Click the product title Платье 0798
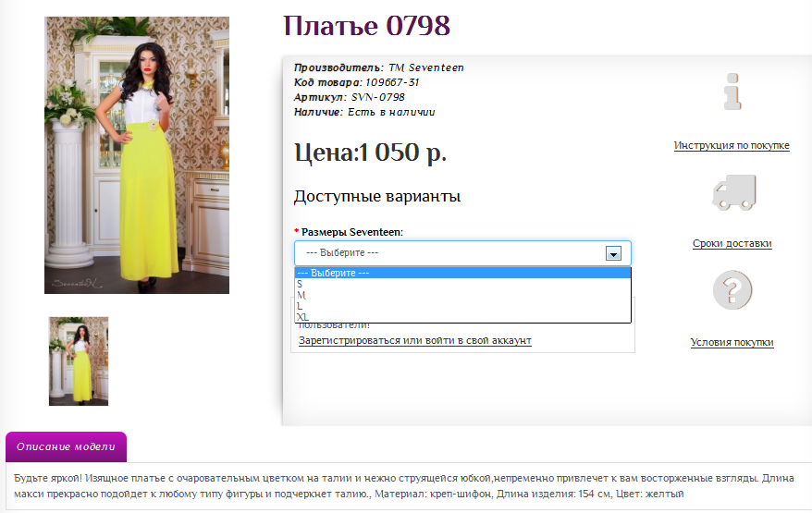812x513 pixels. (366, 26)
